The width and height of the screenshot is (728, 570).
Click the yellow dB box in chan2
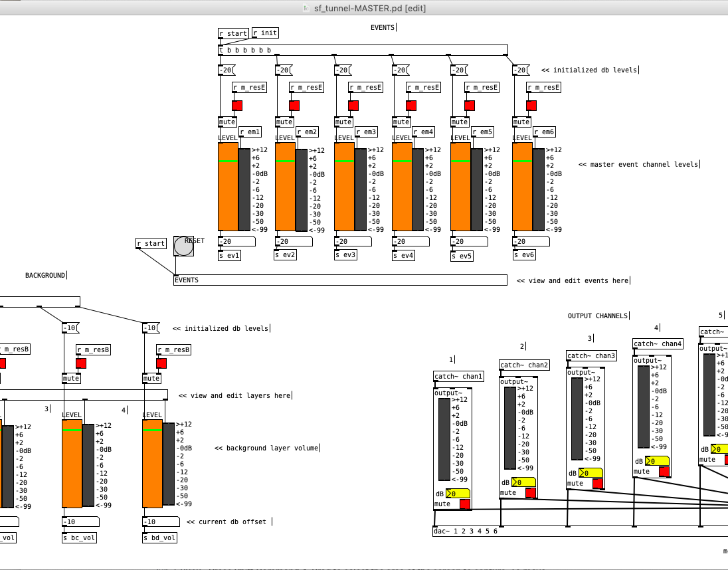pyautogui.click(x=523, y=482)
